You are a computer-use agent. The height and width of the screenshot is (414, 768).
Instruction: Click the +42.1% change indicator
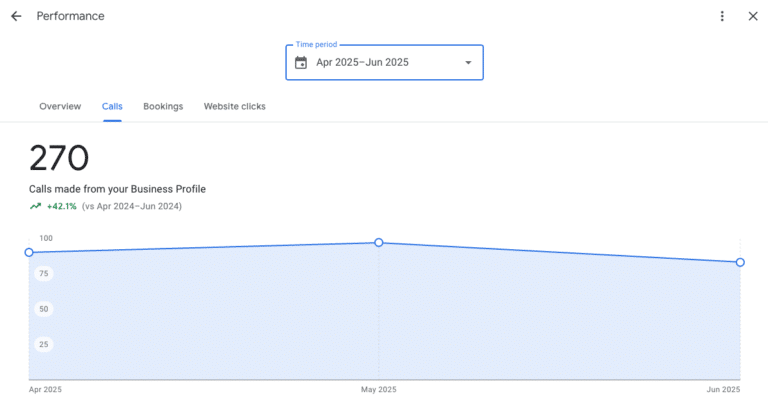pos(62,206)
